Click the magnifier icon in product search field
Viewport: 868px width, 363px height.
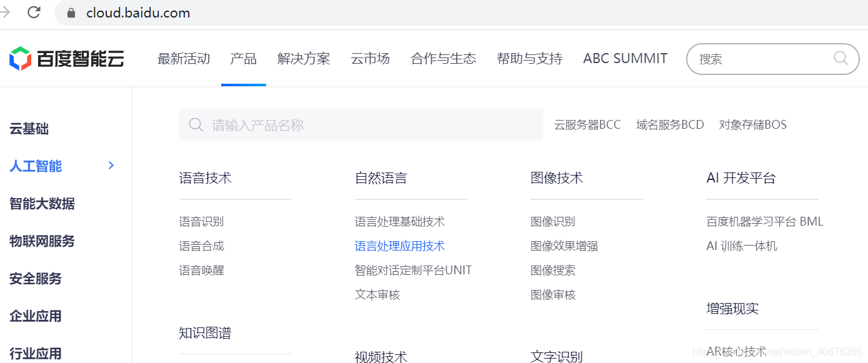pos(196,125)
